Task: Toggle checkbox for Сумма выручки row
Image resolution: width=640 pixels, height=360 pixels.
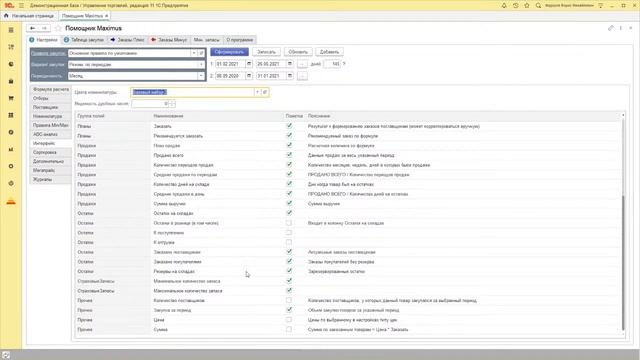Action: tap(289, 203)
